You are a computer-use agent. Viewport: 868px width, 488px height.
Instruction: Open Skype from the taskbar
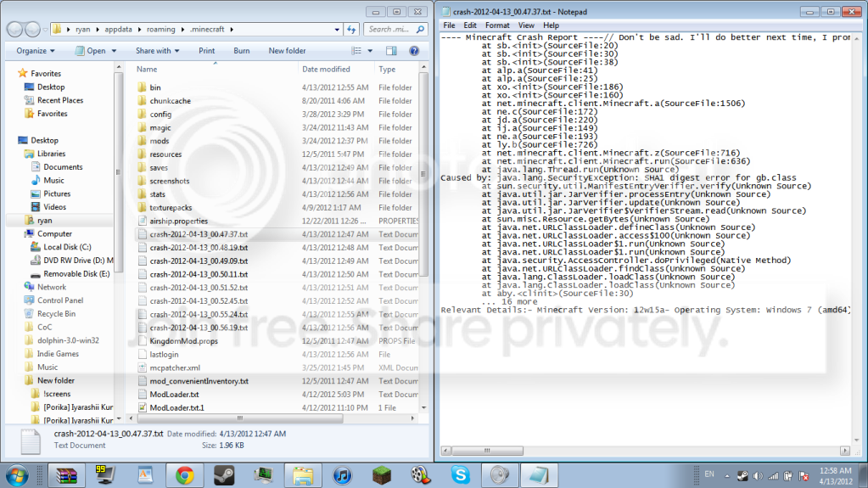459,475
